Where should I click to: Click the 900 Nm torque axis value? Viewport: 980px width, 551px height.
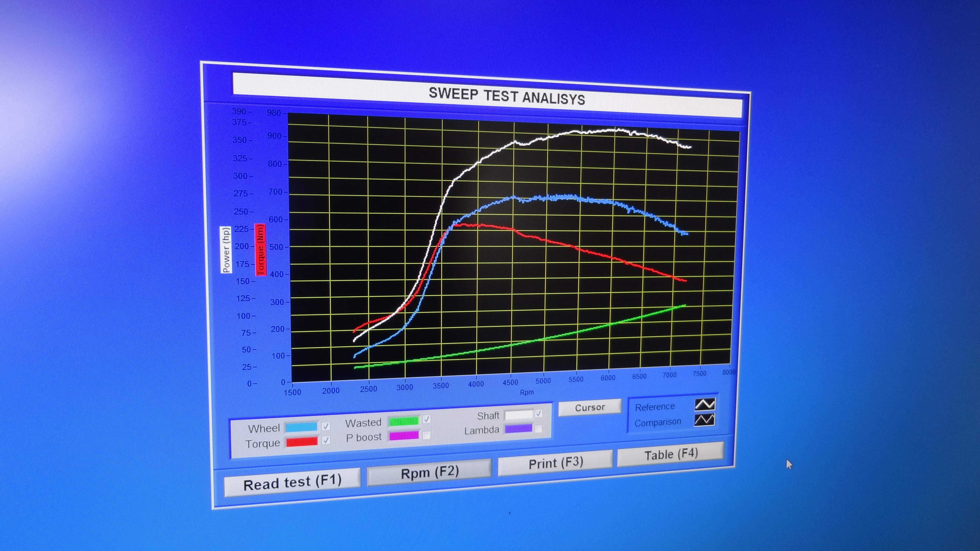click(x=274, y=136)
